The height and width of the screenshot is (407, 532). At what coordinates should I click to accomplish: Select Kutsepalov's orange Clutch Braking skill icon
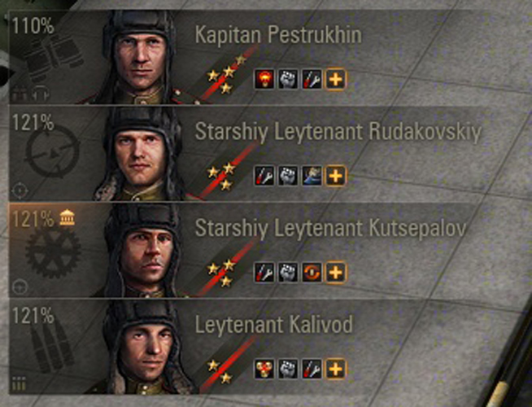click(312, 272)
